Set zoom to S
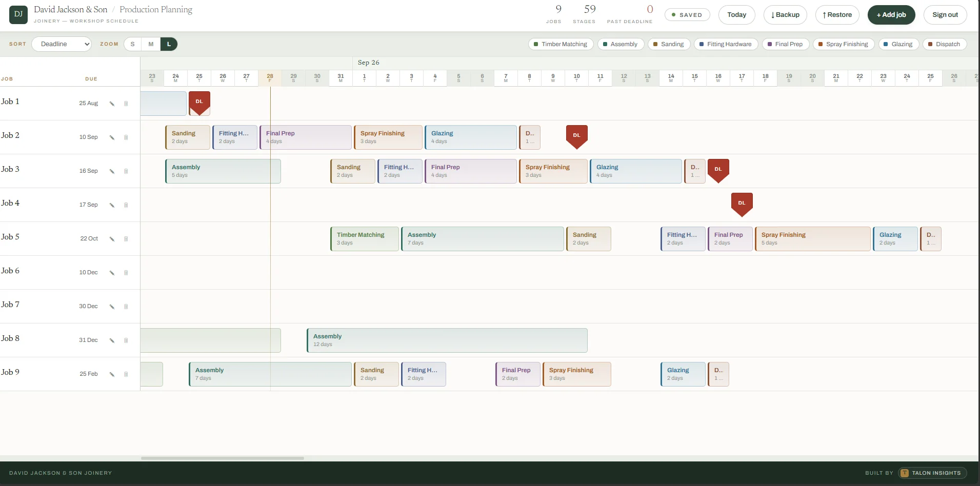The image size is (980, 486). [132, 44]
